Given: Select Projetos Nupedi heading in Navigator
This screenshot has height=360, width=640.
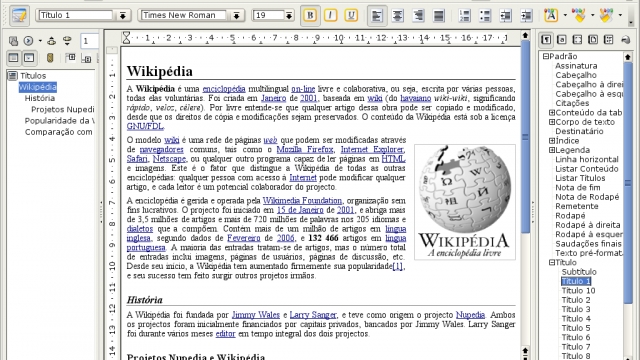Looking at the screenshot, I should 63,109.
